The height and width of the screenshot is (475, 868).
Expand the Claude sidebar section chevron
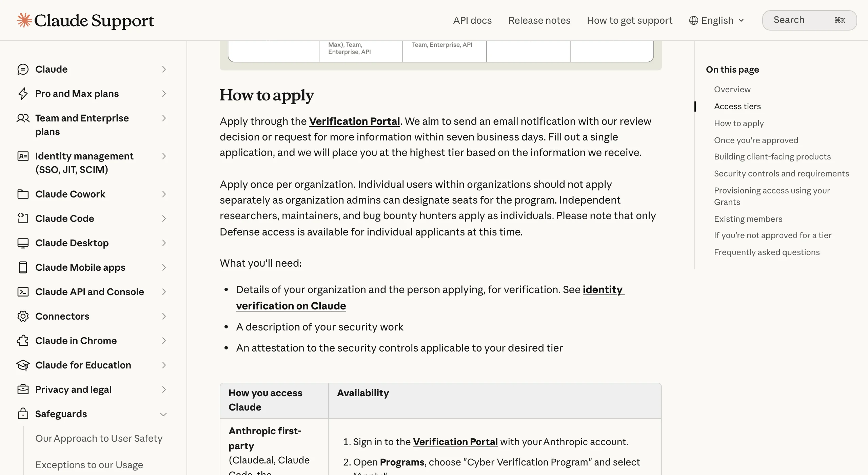(x=164, y=69)
